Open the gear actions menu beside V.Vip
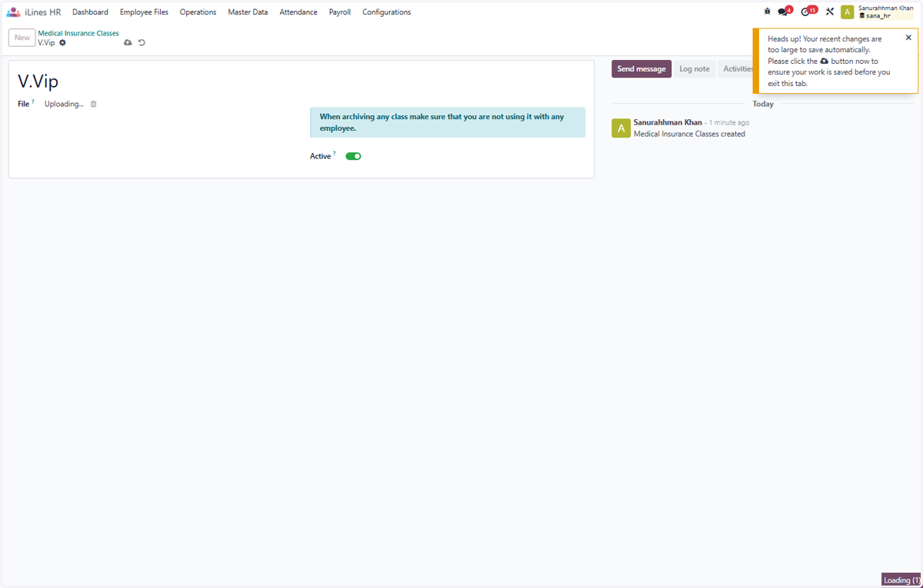Viewport: 923px width, 588px height. point(63,42)
